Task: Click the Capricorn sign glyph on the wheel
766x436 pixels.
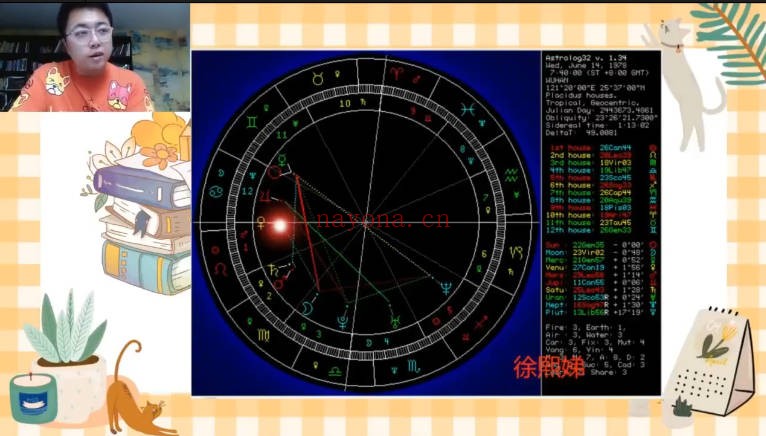Action: click(x=516, y=252)
